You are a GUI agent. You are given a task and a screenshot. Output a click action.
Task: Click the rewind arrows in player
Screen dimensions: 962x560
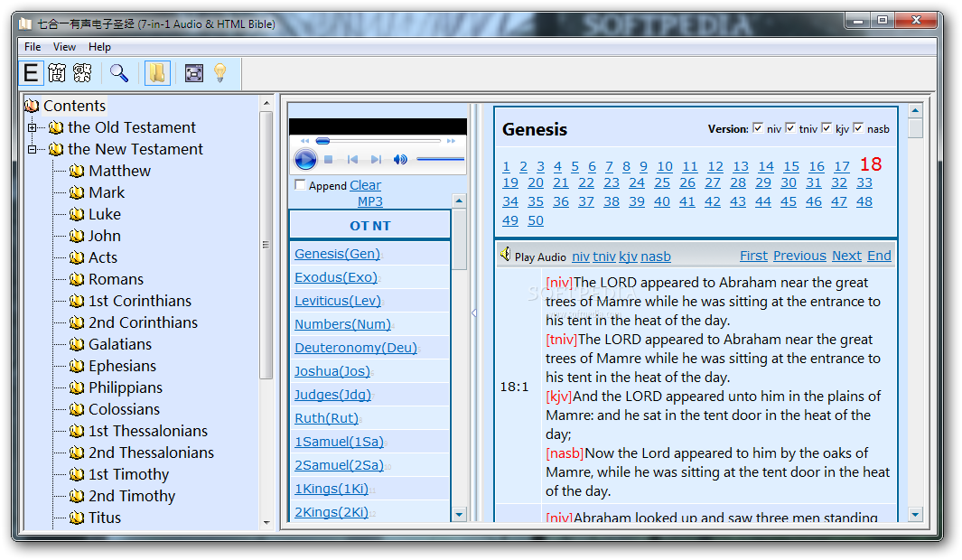[x=305, y=141]
